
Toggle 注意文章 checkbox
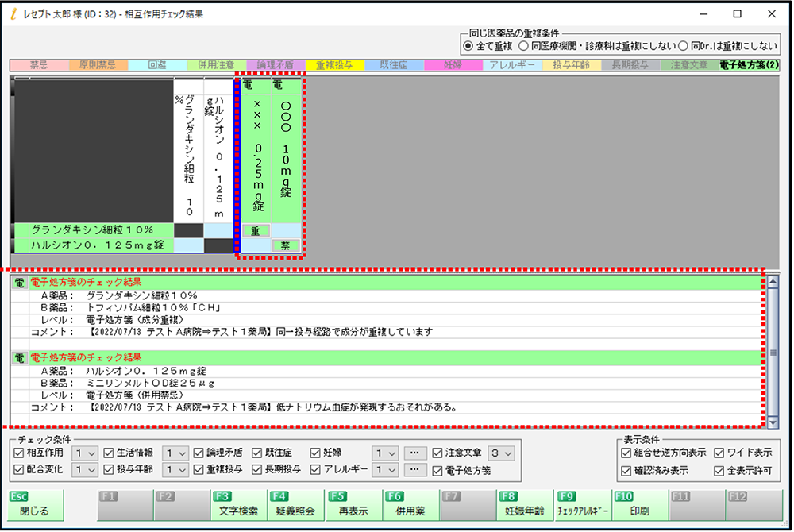(x=437, y=453)
